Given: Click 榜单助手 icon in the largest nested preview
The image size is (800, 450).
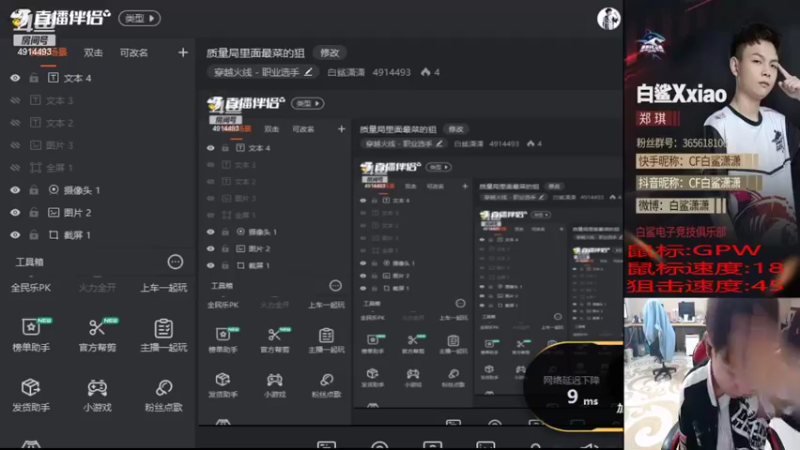Looking at the screenshot, I should click(223, 334).
